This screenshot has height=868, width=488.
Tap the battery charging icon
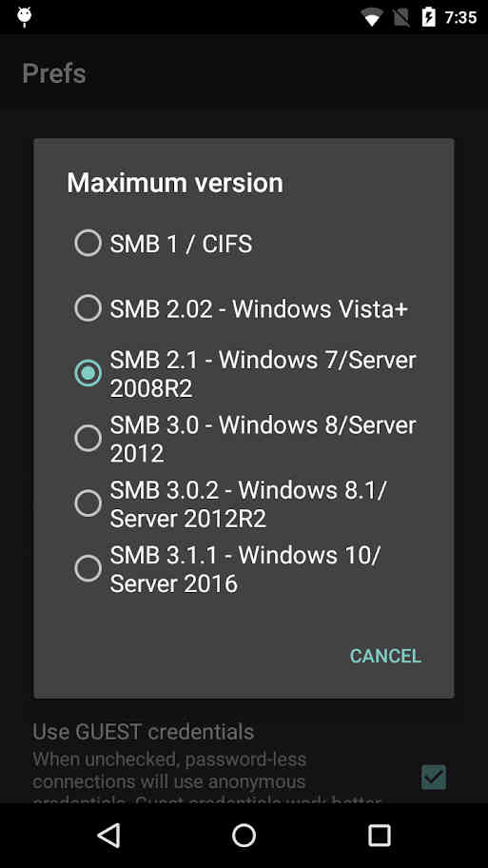(429, 17)
